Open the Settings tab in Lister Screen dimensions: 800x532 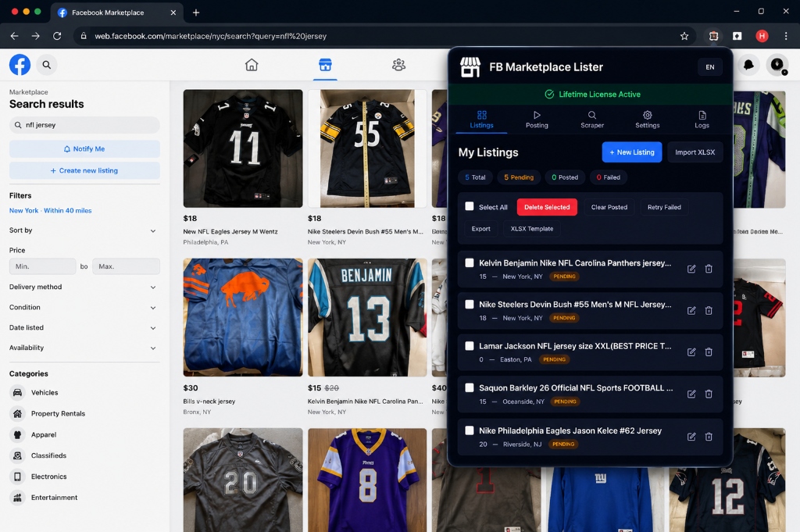click(648, 120)
